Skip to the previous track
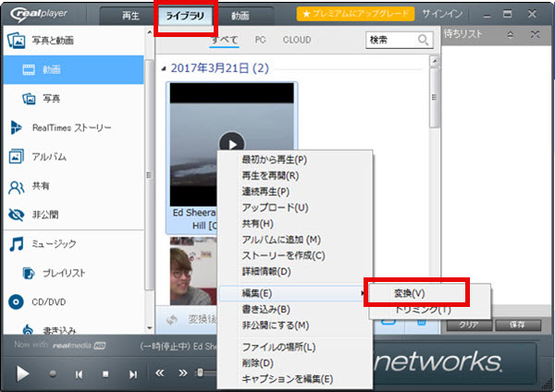The width and height of the screenshot is (555, 392). coord(80,374)
